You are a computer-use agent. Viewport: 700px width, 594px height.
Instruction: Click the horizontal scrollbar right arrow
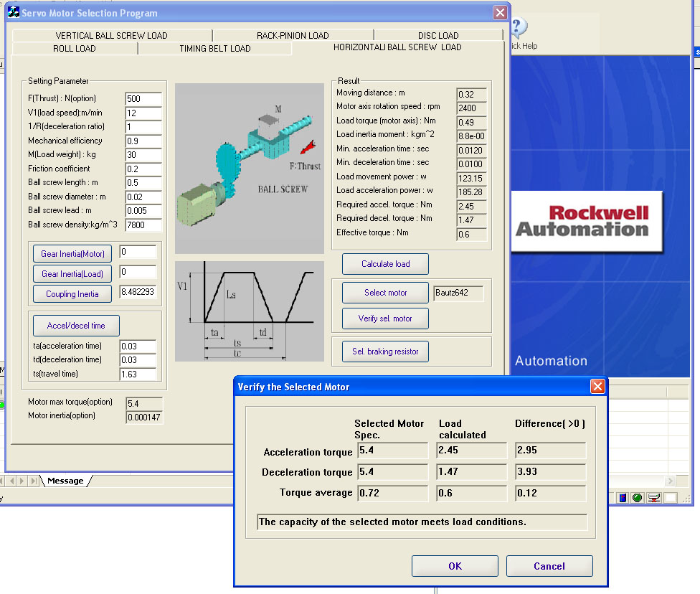tap(669, 481)
